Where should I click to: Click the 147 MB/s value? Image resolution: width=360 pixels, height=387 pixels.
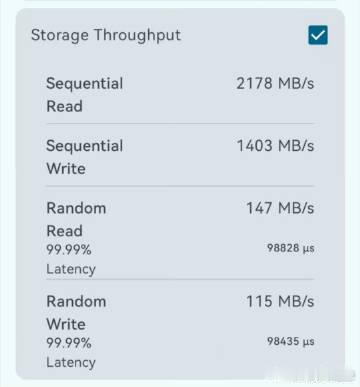point(280,208)
